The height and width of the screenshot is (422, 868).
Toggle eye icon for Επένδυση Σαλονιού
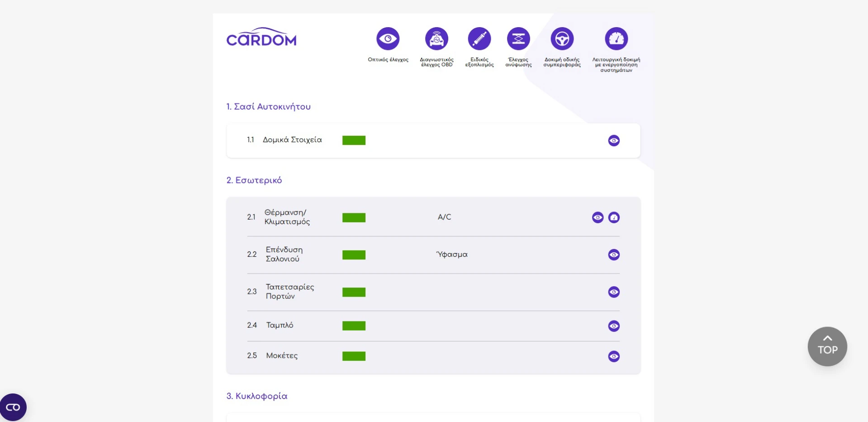[x=614, y=254]
